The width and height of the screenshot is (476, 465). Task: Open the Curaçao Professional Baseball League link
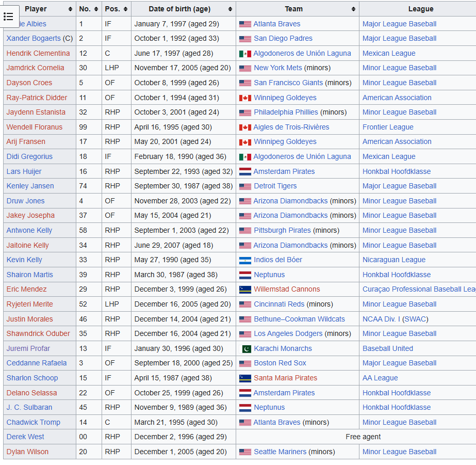[x=419, y=290]
